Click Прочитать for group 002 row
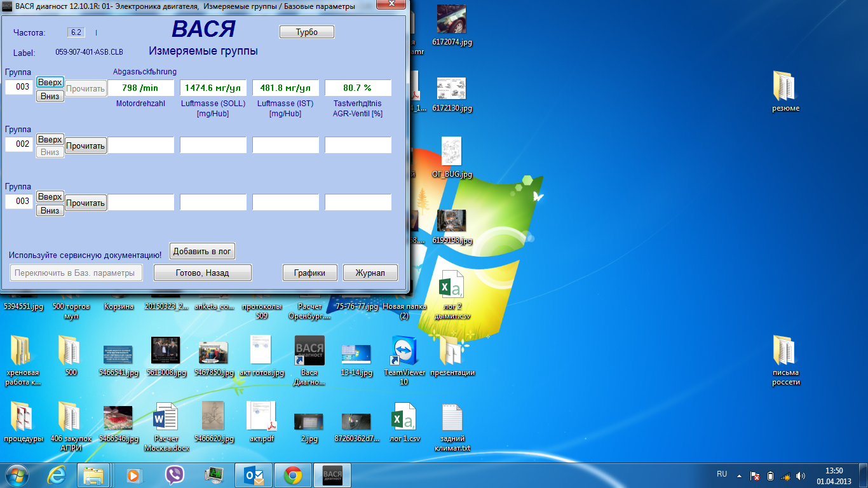Screen dimensions: 868x488 (85, 146)
